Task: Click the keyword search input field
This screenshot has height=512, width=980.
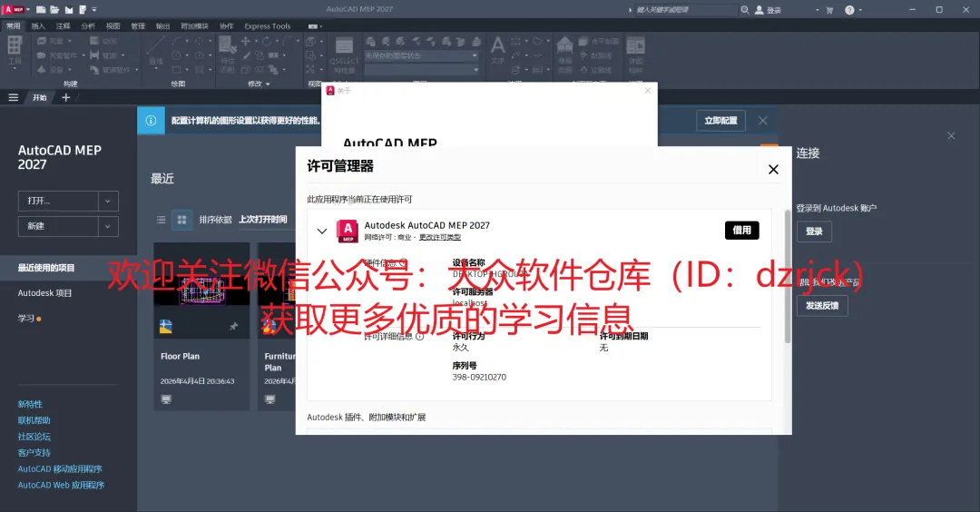Action: point(686,10)
